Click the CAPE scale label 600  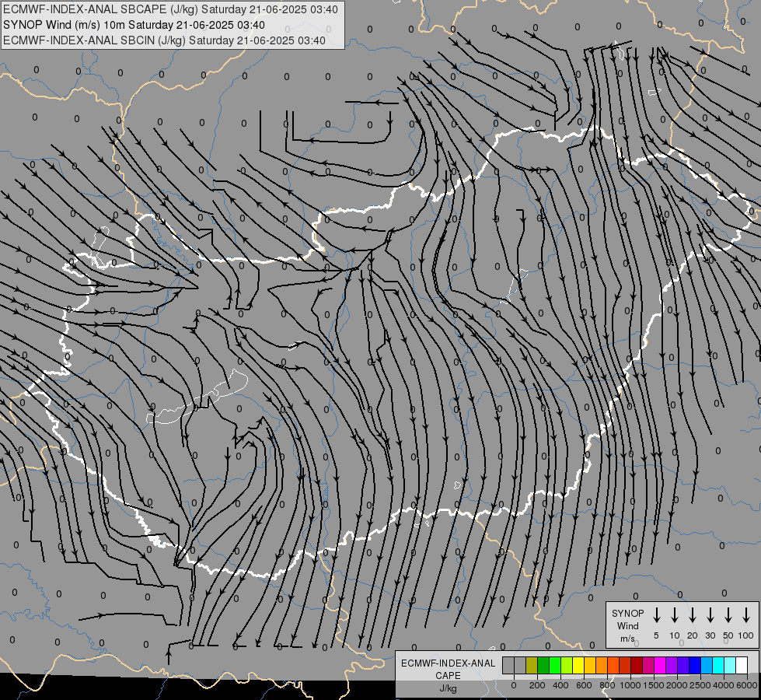pyautogui.click(x=584, y=685)
